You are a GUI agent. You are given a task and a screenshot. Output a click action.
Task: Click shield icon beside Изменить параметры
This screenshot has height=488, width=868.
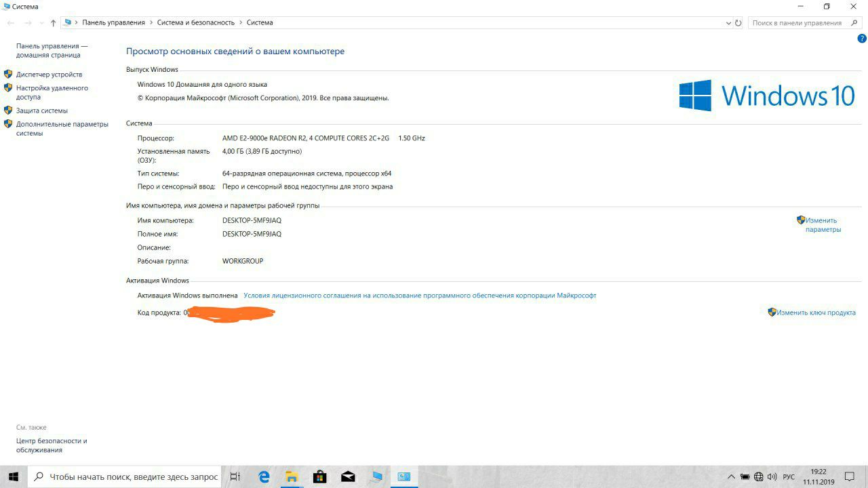[x=801, y=220]
